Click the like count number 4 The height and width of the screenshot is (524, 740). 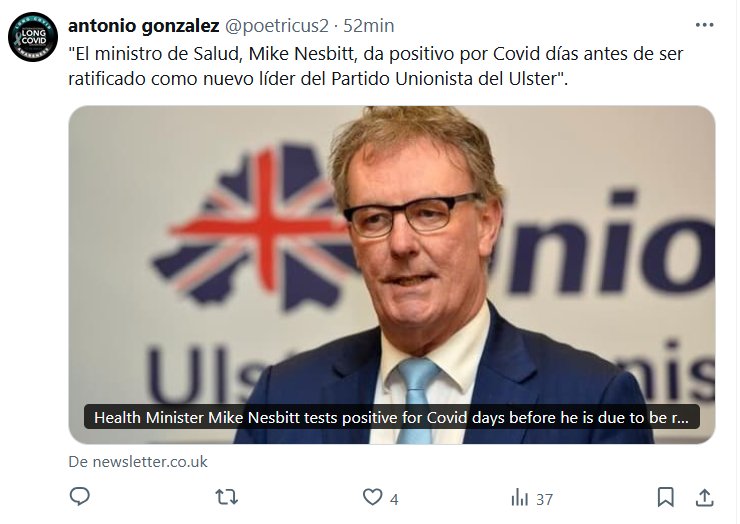[395, 499]
